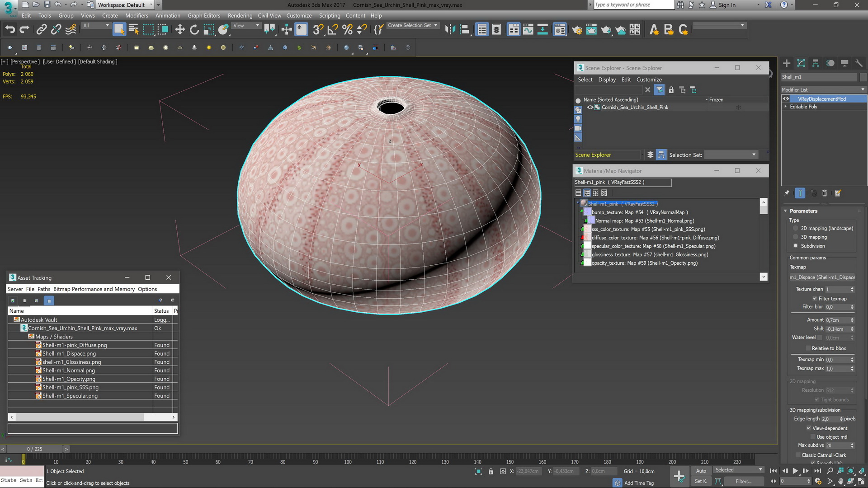Select the Rotate transform tool

pos(194,30)
